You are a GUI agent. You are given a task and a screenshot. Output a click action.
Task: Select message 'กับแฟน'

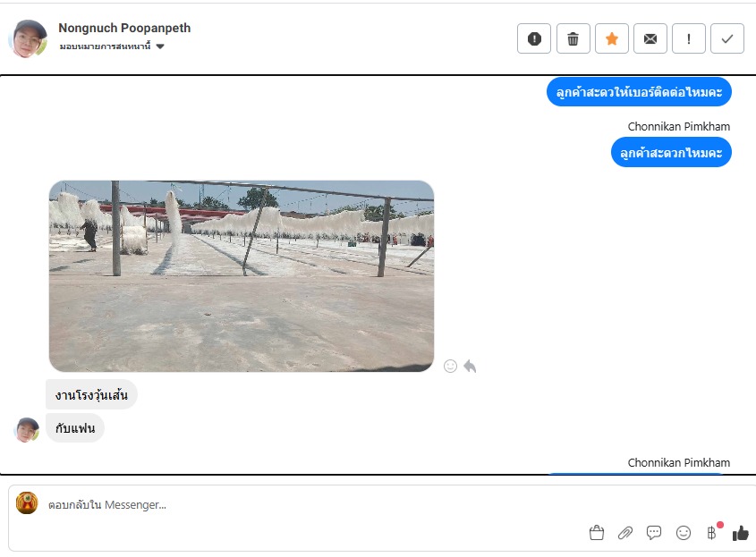pyautogui.click(x=75, y=428)
